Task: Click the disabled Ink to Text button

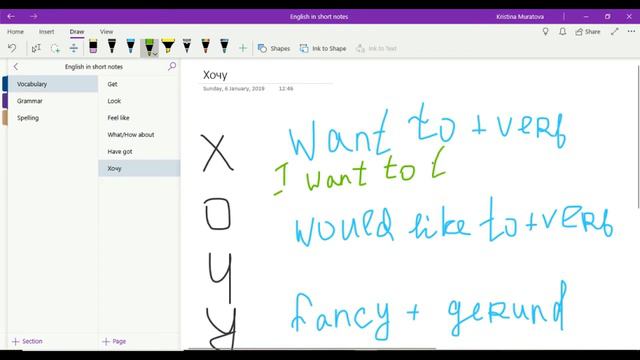Action: tap(376, 48)
